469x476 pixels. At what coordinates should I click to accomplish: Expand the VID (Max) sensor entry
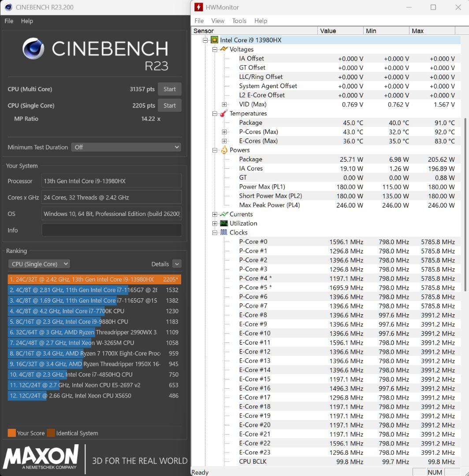[x=224, y=104]
